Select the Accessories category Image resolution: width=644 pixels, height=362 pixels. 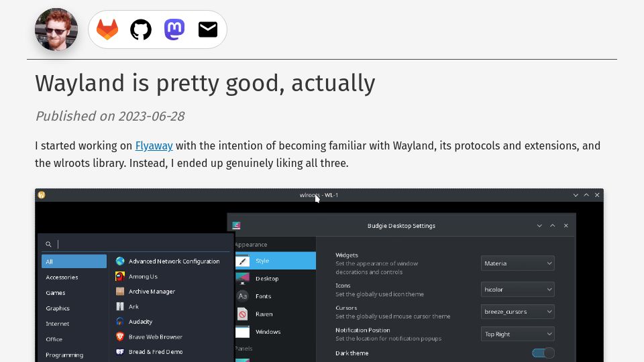pyautogui.click(x=62, y=277)
